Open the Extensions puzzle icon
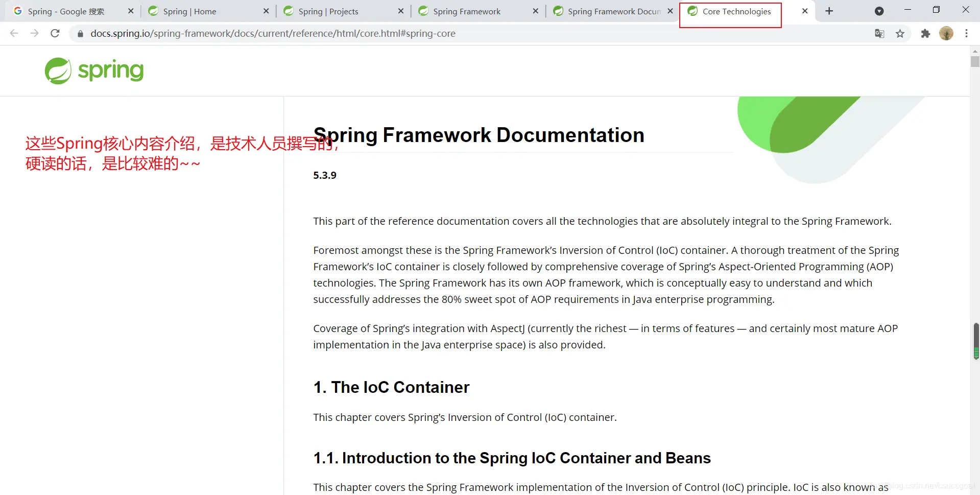980x495 pixels. pyautogui.click(x=925, y=34)
